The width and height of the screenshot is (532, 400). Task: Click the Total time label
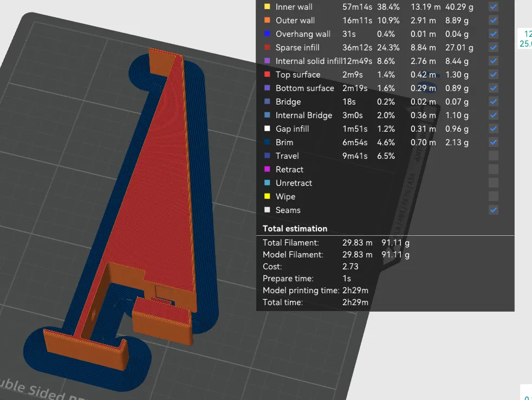coord(283,302)
